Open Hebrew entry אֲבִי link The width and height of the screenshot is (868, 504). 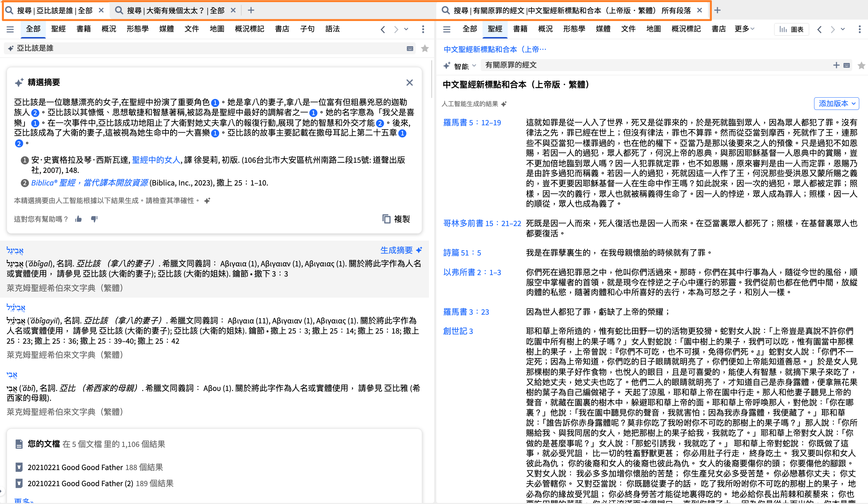point(12,374)
